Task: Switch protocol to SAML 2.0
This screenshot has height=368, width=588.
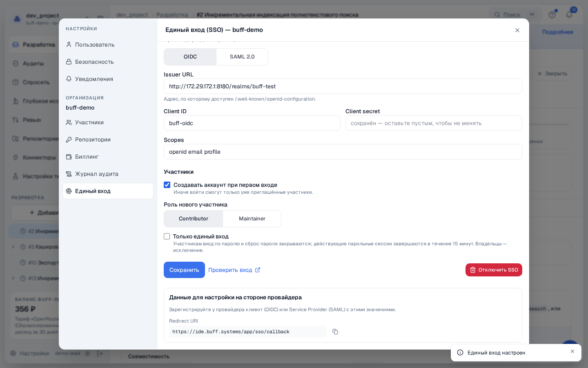Action: click(242, 57)
